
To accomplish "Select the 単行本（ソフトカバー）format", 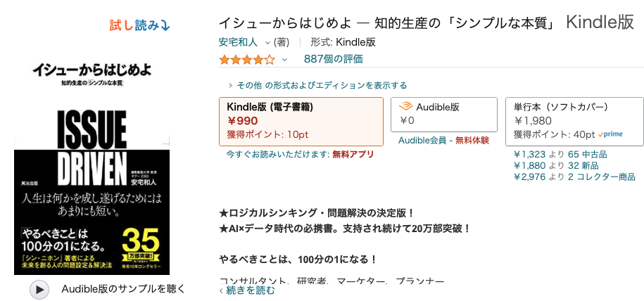I will 574,122.
